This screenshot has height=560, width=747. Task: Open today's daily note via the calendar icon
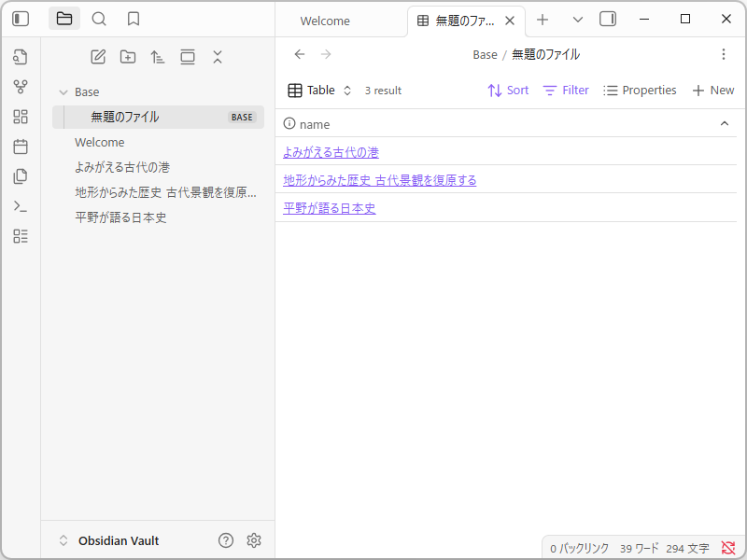pos(20,147)
